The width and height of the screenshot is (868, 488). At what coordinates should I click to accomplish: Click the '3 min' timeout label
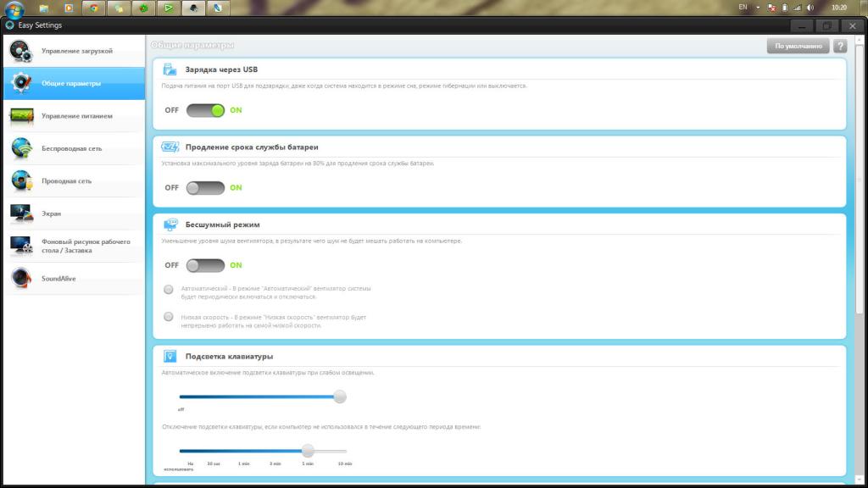[x=275, y=463]
